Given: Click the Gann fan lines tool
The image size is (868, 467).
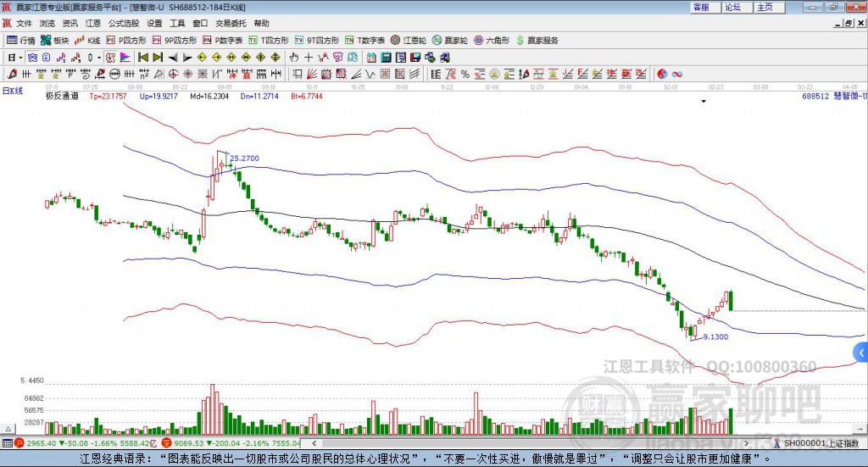Looking at the screenshot, I should point(312,74).
